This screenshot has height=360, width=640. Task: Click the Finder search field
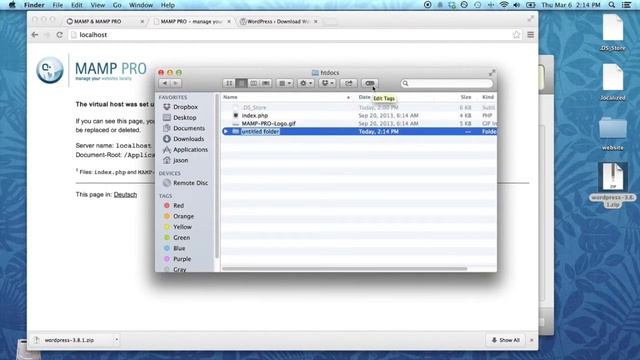447,83
